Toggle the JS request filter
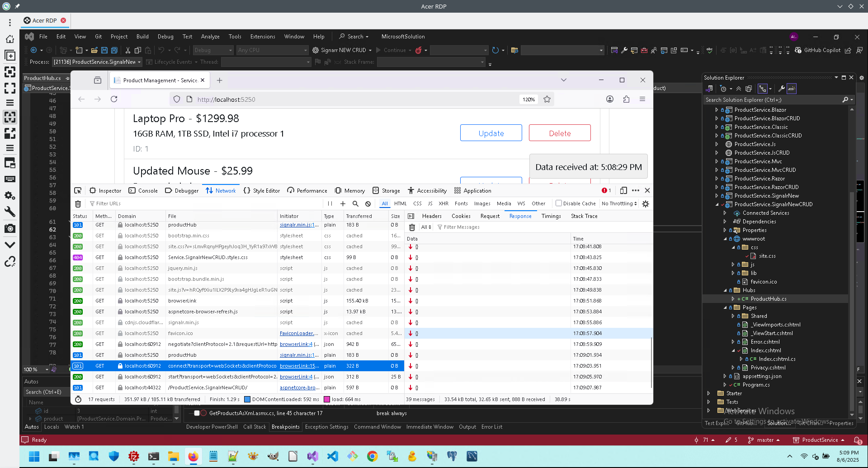 (430, 204)
